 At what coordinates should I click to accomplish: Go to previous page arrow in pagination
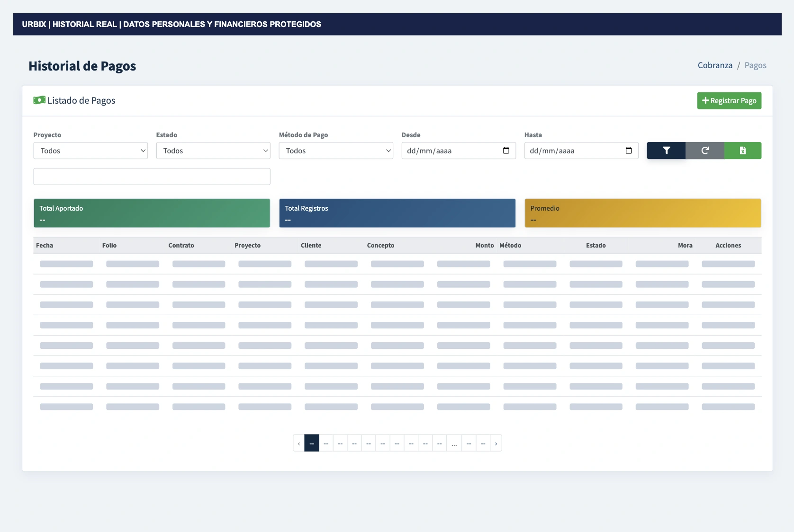[299, 443]
